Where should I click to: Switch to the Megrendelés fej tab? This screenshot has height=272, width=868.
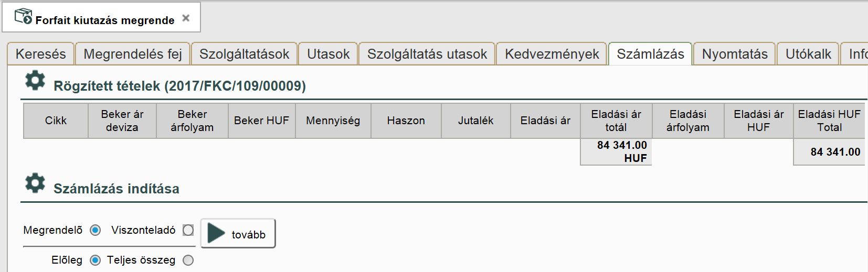coord(133,54)
